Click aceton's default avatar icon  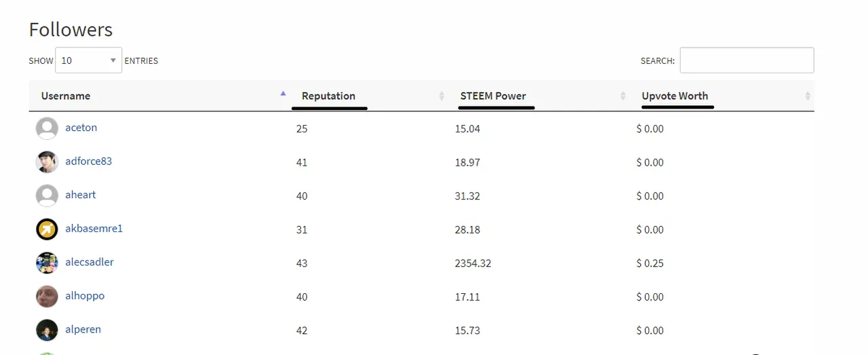click(x=47, y=128)
